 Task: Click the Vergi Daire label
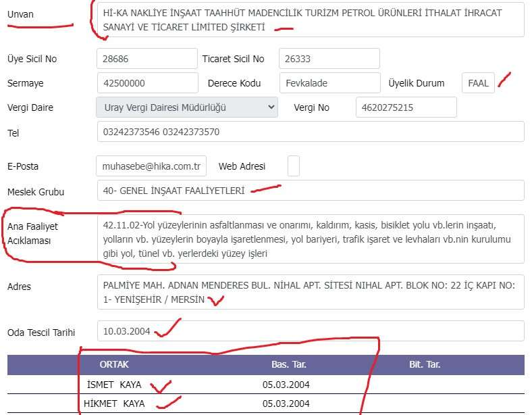pos(30,107)
